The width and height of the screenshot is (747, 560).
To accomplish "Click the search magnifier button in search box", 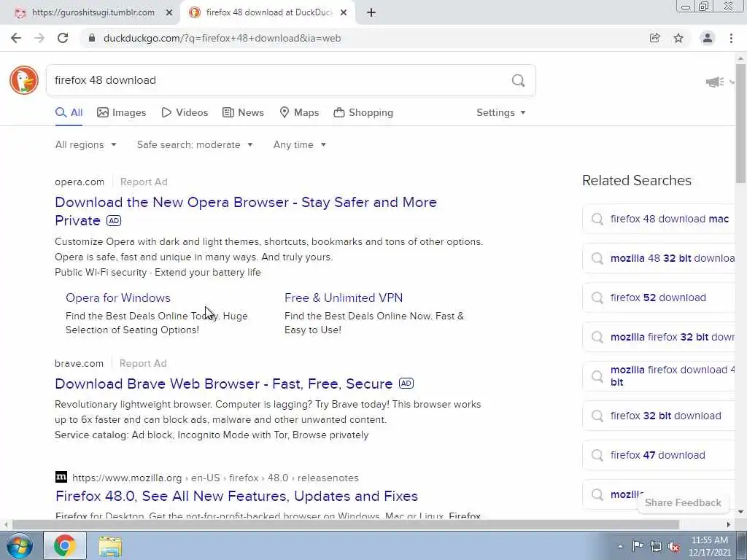I will coord(519,80).
